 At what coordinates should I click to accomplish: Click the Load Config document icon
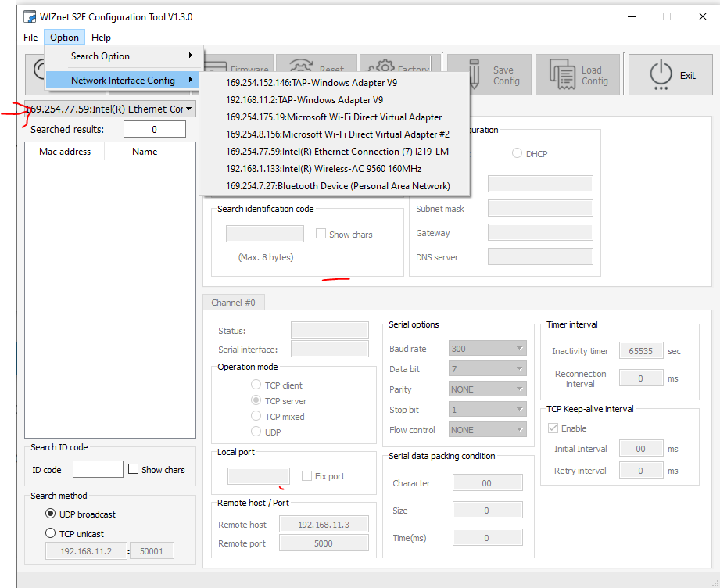pos(563,74)
